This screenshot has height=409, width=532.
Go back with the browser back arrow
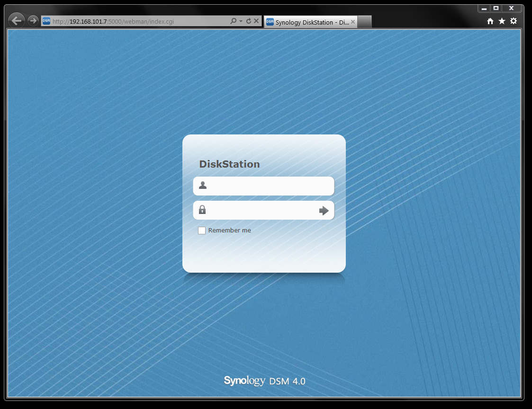(x=16, y=21)
